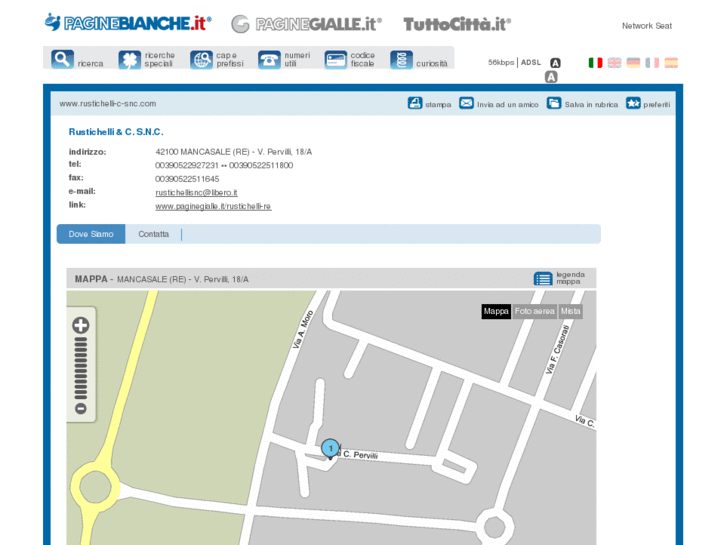Open the Contatta tab
This screenshot has width=727, height=545.
pyautogui.click(x=153, y=234)
